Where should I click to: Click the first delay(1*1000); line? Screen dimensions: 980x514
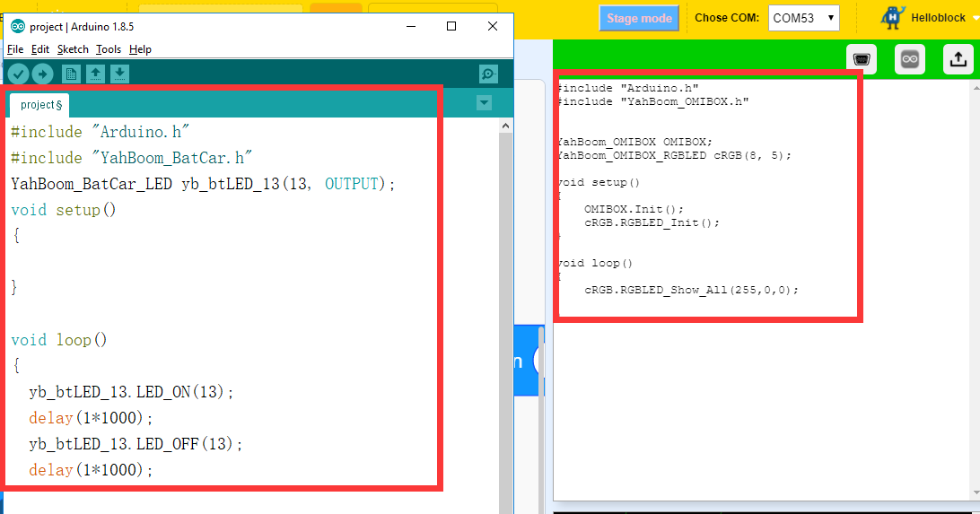click(91, 418)
